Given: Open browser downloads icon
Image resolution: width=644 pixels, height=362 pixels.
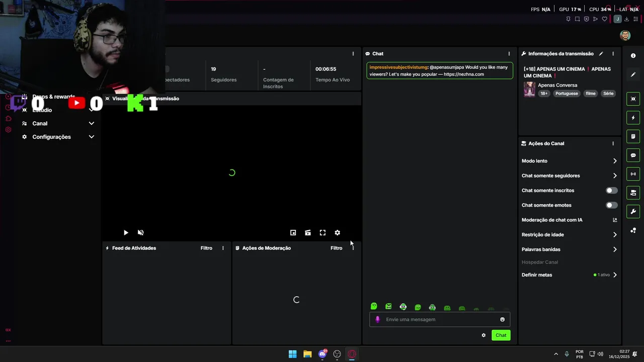Looking at the screenshot, I should coord(627,19).
